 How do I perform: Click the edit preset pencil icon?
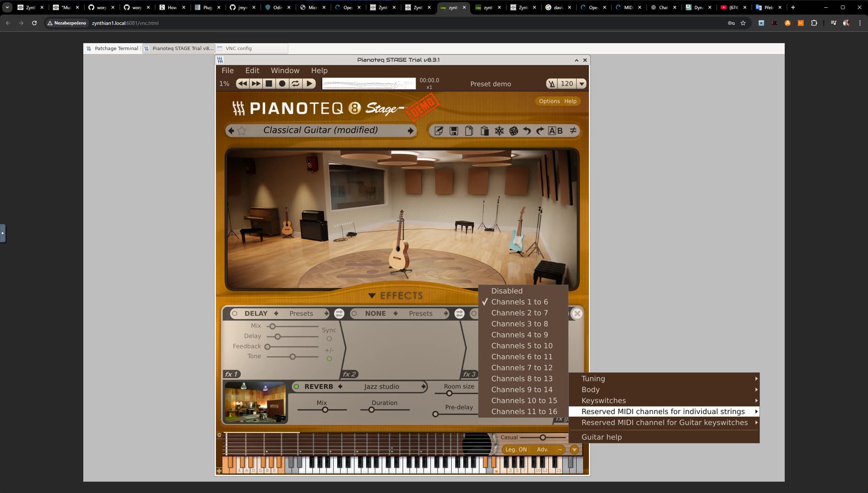(x=439, y=131)
